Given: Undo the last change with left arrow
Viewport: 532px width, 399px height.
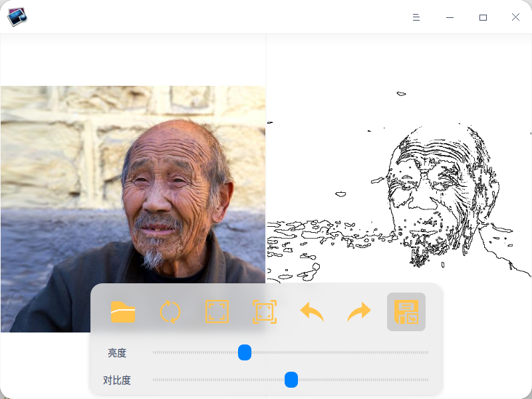Looking at the screenshot, I should (312, 311).
